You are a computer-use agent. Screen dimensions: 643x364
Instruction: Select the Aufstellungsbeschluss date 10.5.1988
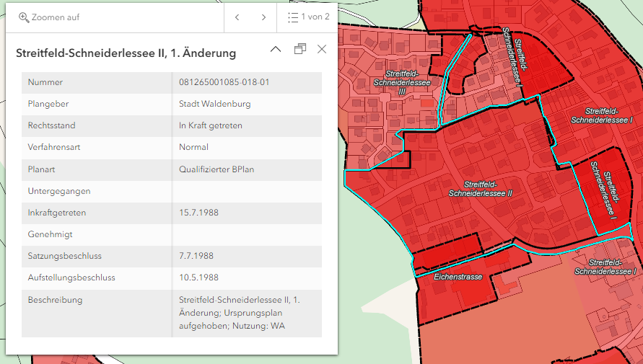(x=198, y=278)
